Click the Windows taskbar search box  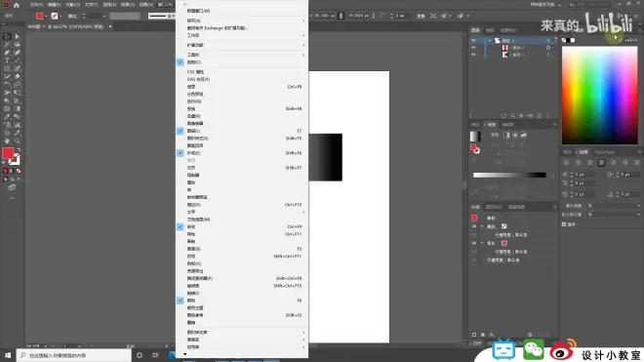[74, 355]
